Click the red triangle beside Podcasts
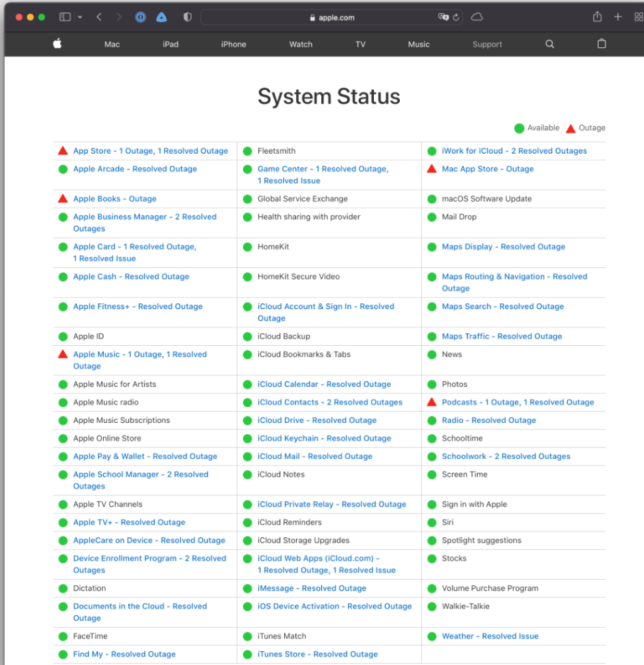 pos(432,402)
